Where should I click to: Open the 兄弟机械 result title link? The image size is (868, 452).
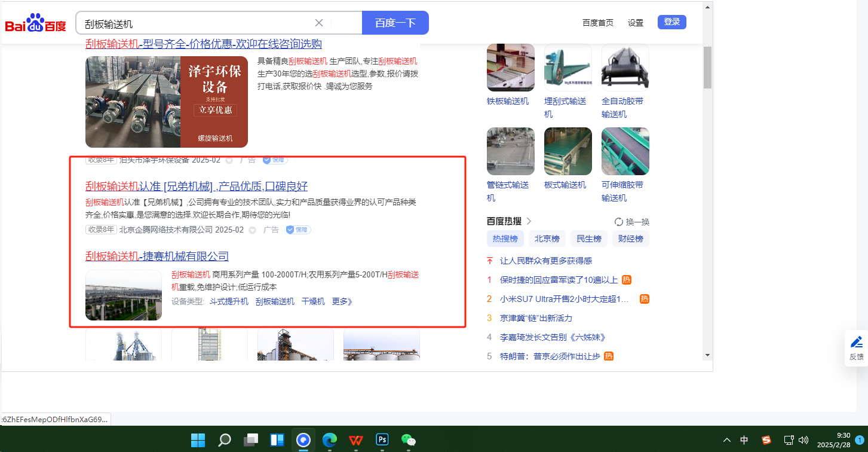click(x=197, y=186)
